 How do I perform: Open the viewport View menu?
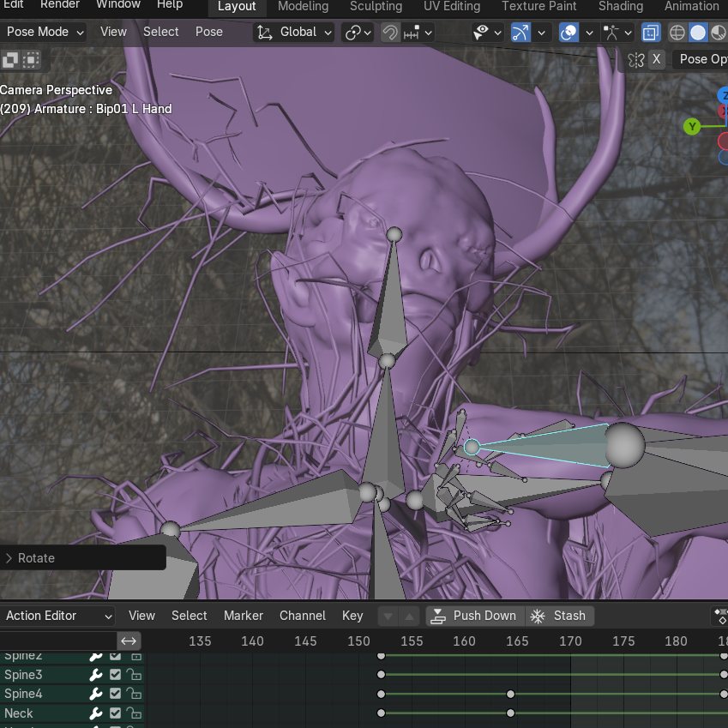[113, 32]
